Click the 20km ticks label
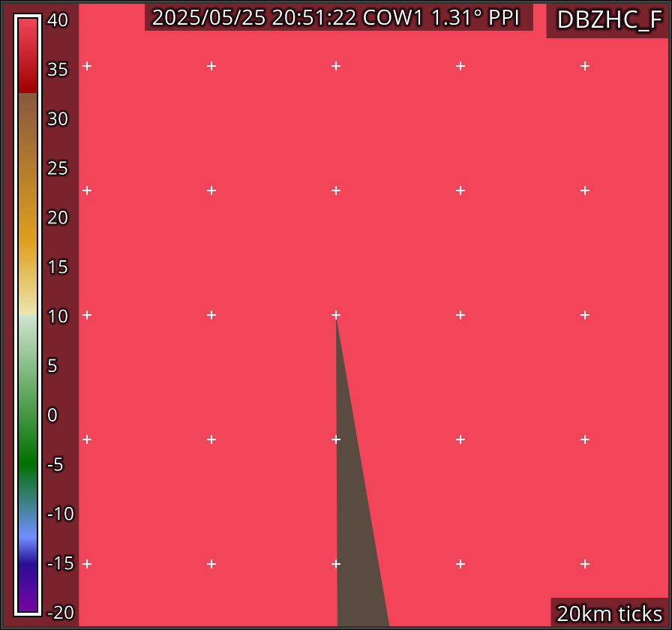672x630 pixels. (610, 613)
